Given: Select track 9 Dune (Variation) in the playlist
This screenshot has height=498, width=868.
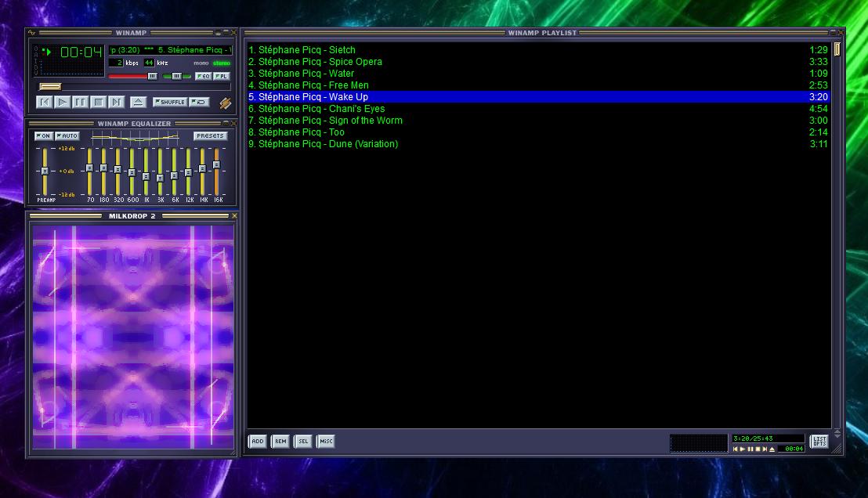Looking at the screenshot, I should (538, 144).
